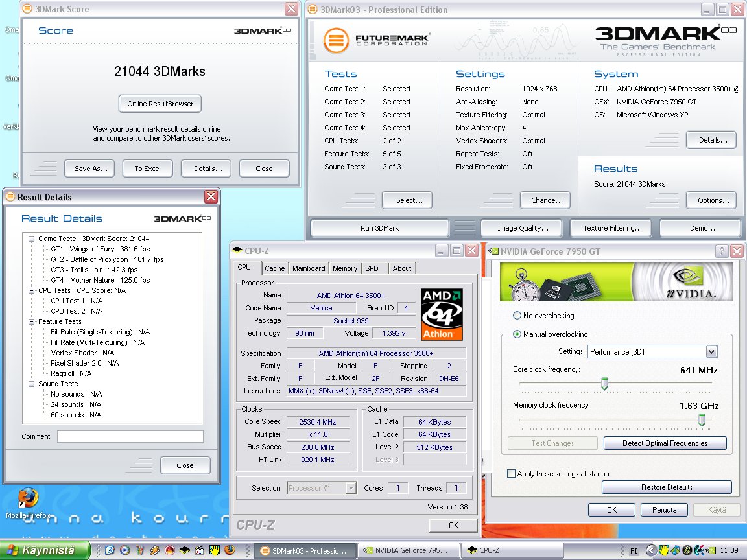
Task: Click Options... under Results
Action: [x=711, y=200]
